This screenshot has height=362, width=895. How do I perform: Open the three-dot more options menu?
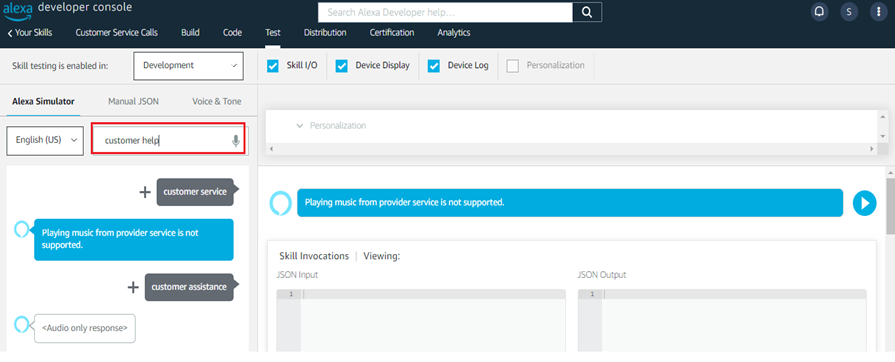(878, 12)
